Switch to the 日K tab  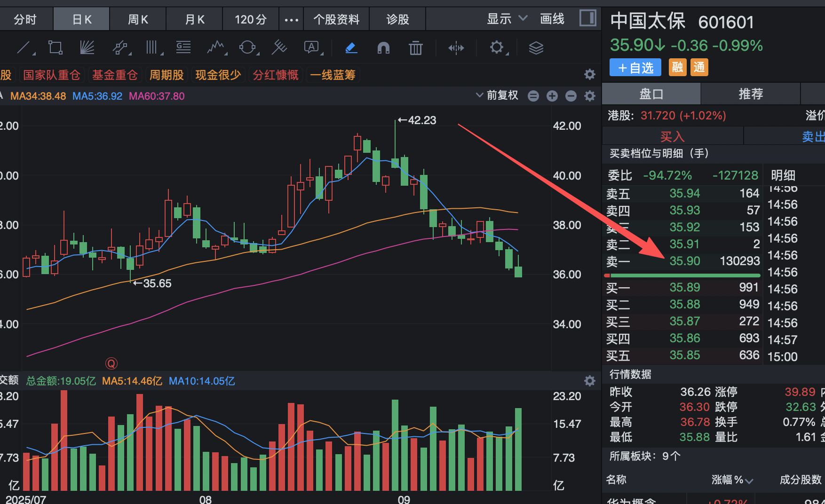82,19
